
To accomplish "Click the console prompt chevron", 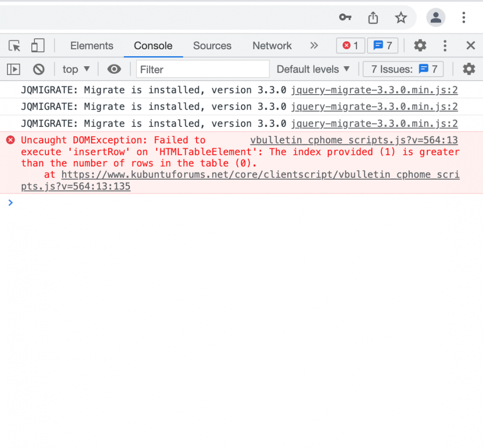I will point(10,203).
